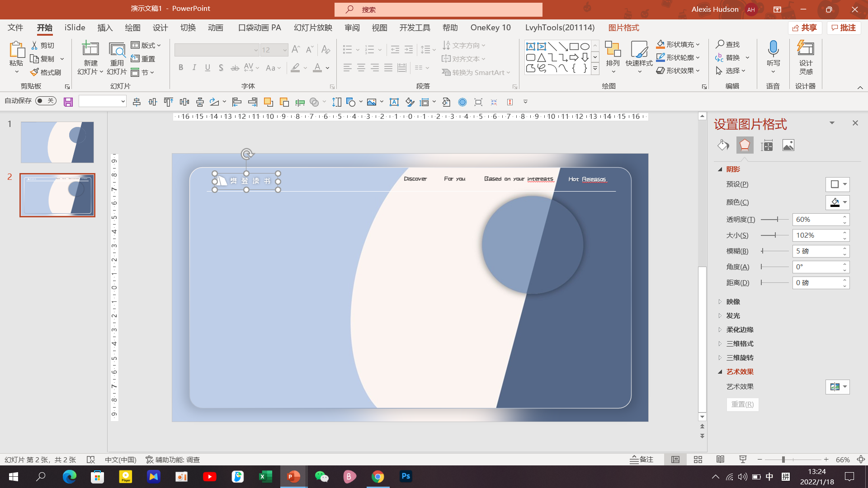Viewport: 868px width, 488px height.
Task: Open the Effects pentagon tab in format pane
Action: click(745, 145)
